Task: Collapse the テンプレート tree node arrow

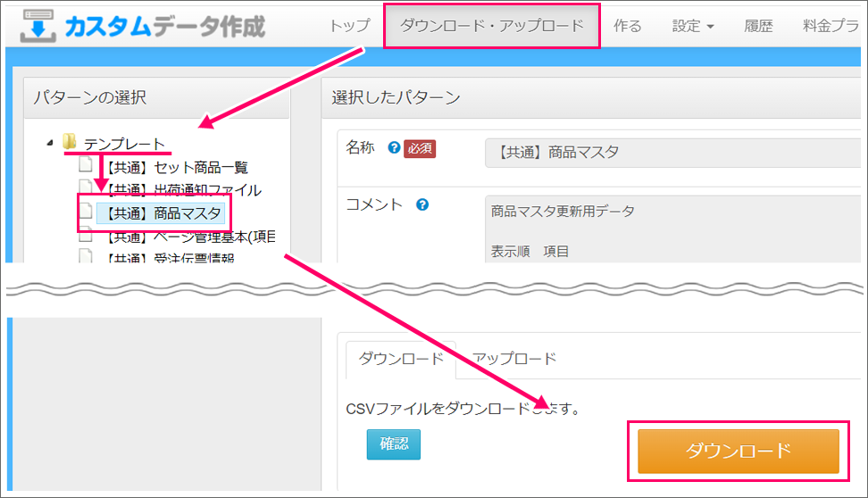Action: [x=50, y=143]
